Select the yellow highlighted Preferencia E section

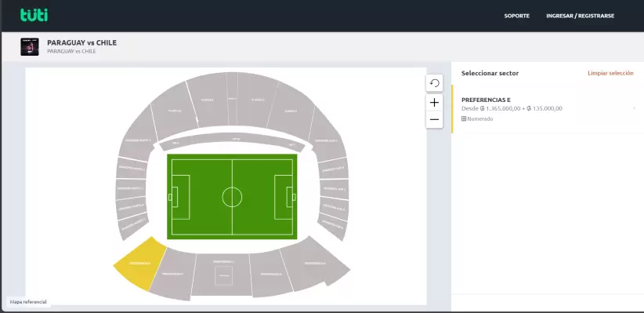pos(139,264)
